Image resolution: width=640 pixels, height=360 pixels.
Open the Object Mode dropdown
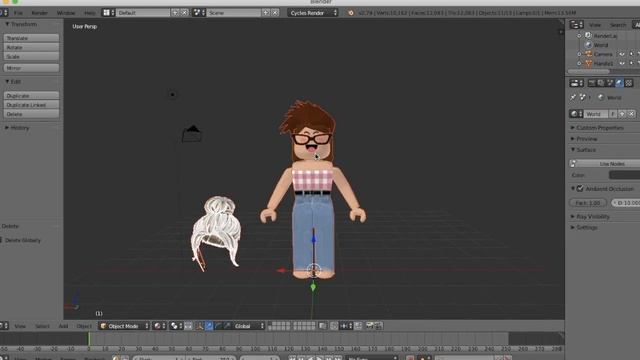pyautogui.click(x=124, y=326)
